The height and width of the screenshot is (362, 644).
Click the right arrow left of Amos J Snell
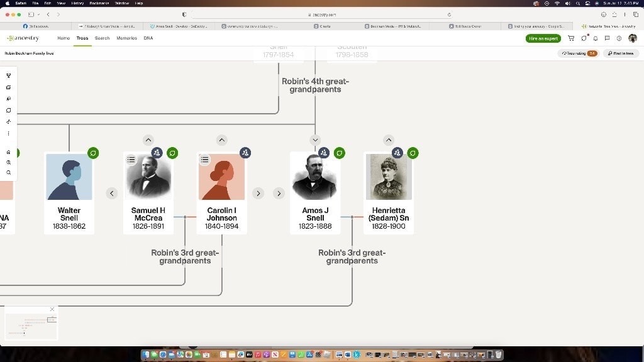click(279, 194)
